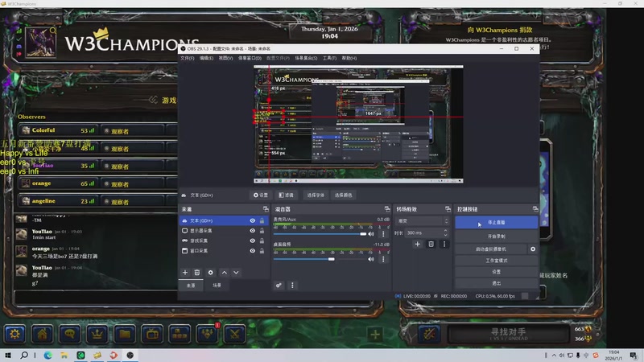644x362 pixels.
Task: Click 选择字体 button in source toolbar
Action: tap(316, 195)
